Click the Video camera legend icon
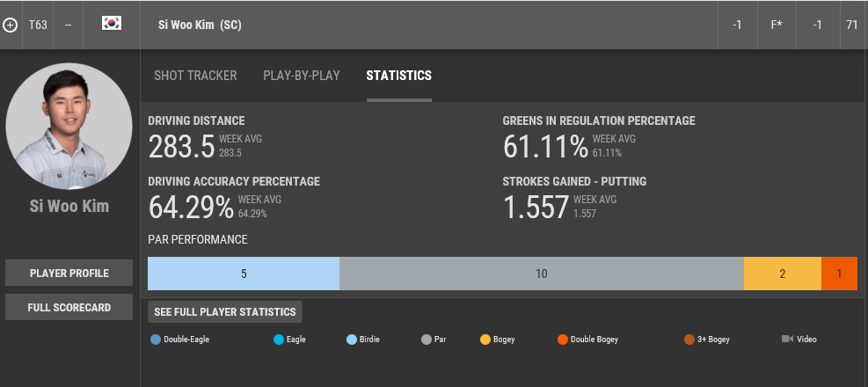The width and height of the screenshot is (868, 387). click(786, 339)
